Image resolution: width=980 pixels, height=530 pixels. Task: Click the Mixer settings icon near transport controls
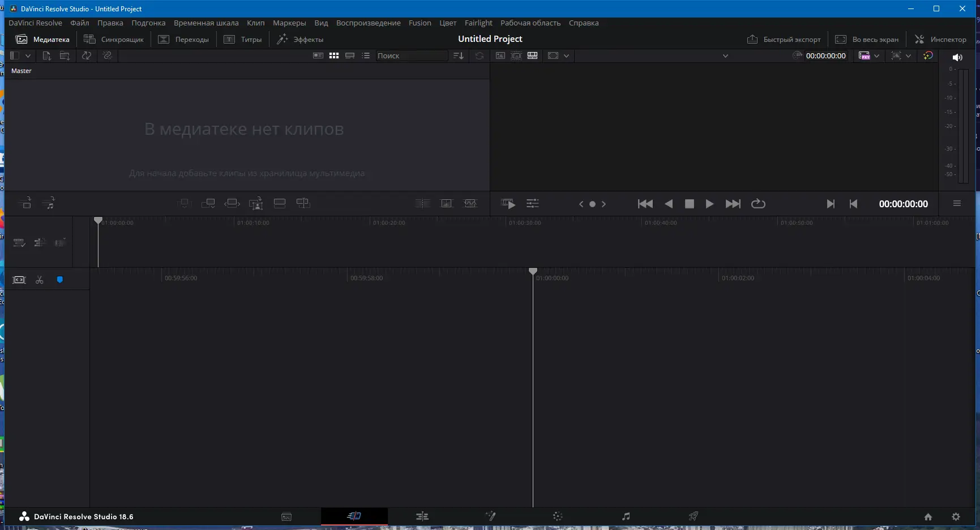click(x=533, y=203)
